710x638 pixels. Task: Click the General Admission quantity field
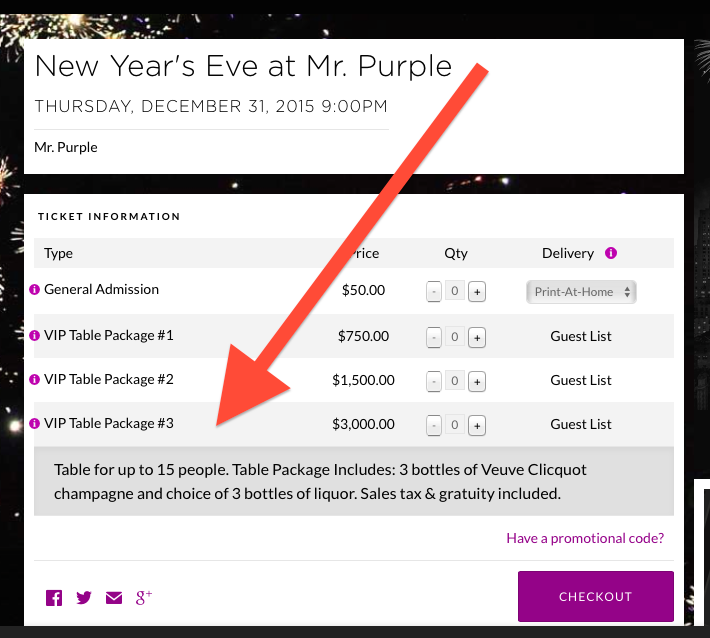(455, 292)
